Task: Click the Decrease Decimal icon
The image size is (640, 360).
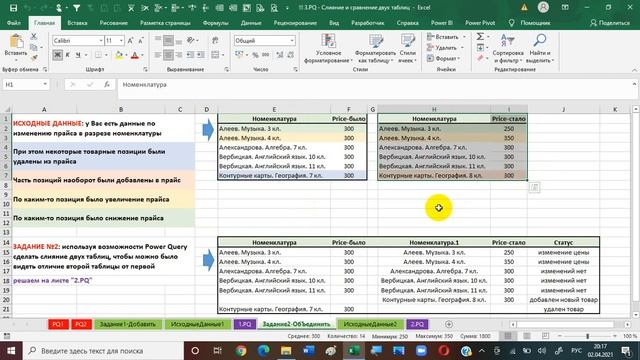Action: [290, 55]
